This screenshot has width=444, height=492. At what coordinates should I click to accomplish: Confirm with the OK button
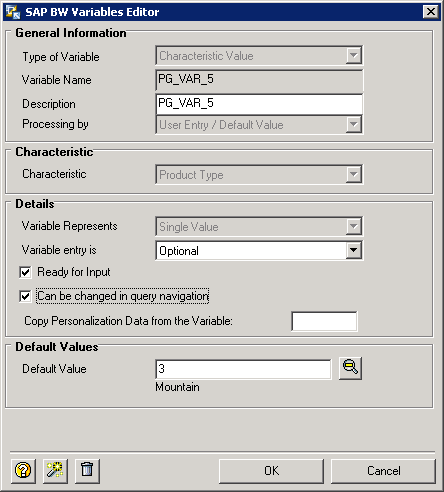coord(271,471)
